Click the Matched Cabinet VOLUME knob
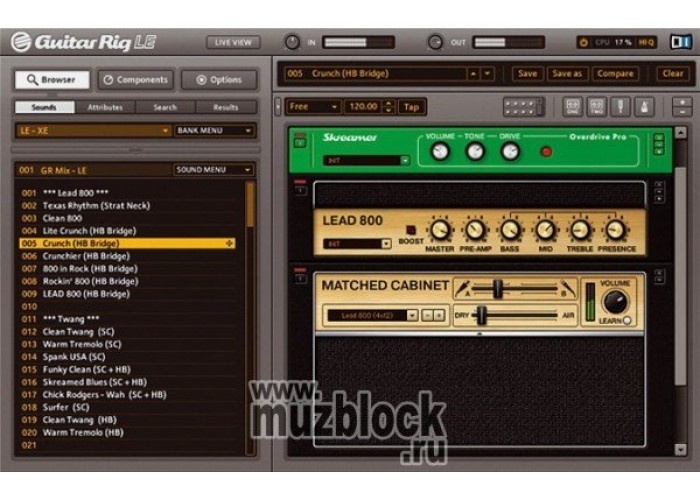700x500 pixels. click(615, 302)
